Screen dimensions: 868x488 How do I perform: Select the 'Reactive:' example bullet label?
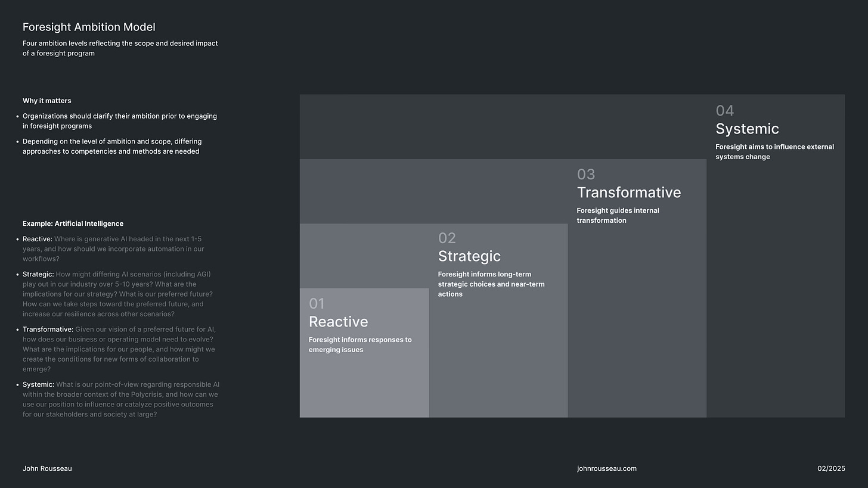click(38, 239)
